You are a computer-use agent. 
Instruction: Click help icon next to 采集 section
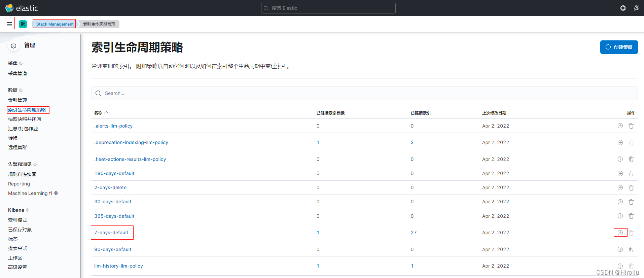[21, 63]
